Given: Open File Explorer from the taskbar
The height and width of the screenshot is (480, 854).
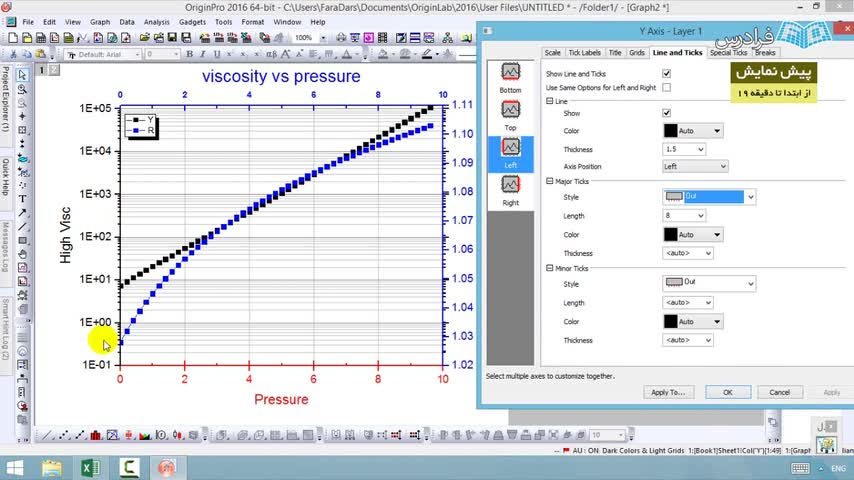Looking at the screenshot, I should pos(52,467).
